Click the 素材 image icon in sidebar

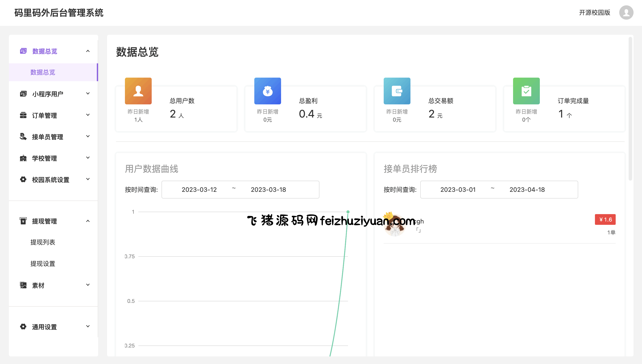(x=23, y=285)
